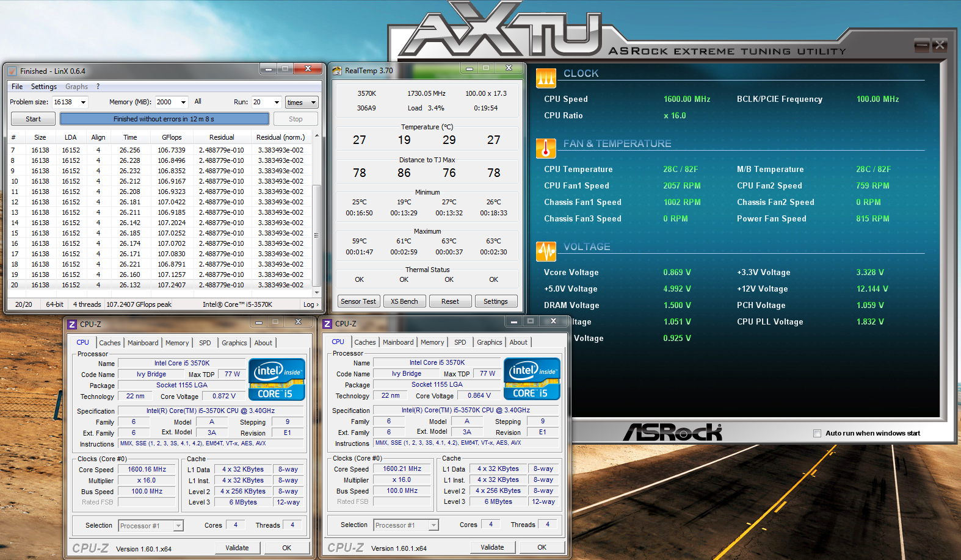The image size is (961, 560).
Task: Minimize the left CPU-Z window
Action: pyautogui.click(x=259, y=322)
